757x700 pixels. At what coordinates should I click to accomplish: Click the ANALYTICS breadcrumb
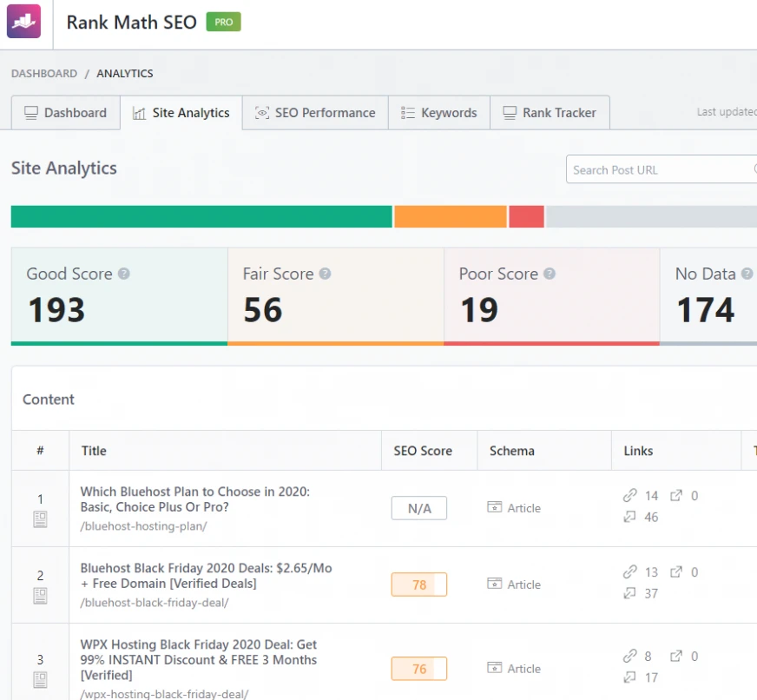tap(124, 74)
